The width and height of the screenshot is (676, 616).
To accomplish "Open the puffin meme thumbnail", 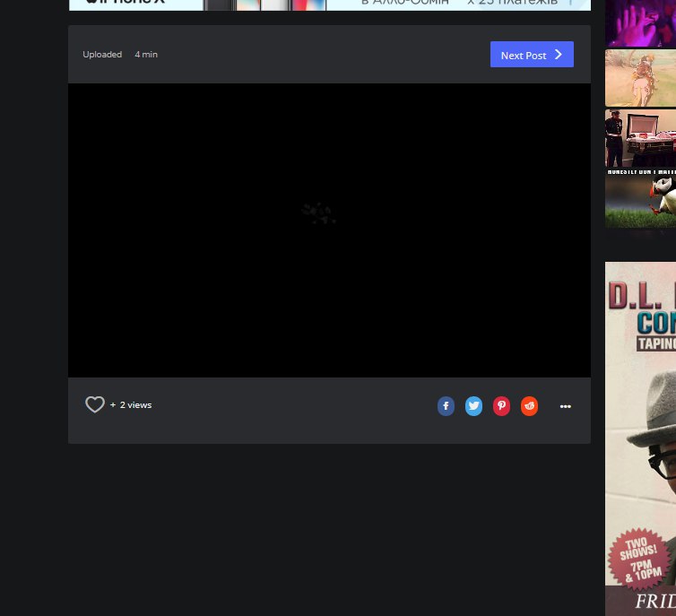I will (x=640, y=198).
